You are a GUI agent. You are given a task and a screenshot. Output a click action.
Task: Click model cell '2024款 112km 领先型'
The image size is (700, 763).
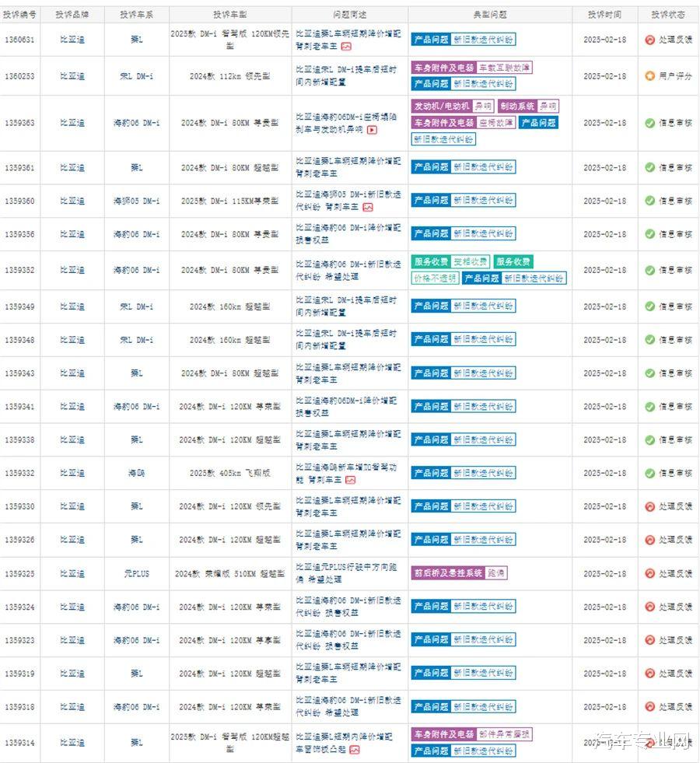pos(230,76)
